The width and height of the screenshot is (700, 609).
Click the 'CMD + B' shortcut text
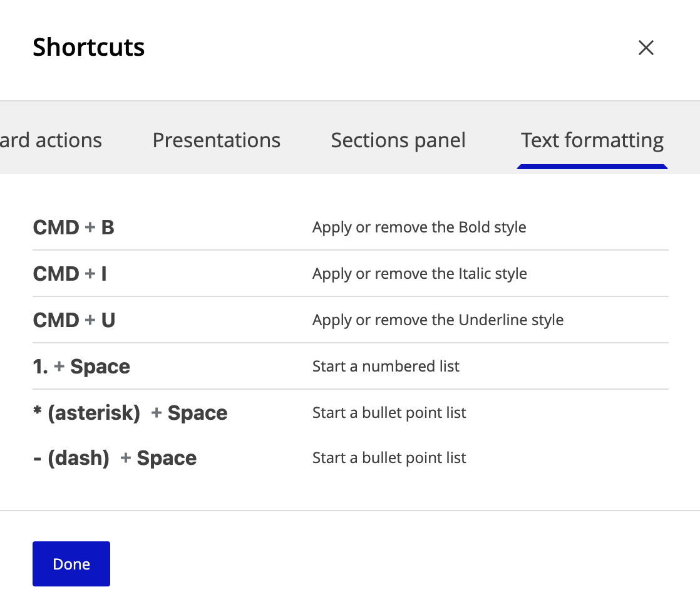[74, 227]
